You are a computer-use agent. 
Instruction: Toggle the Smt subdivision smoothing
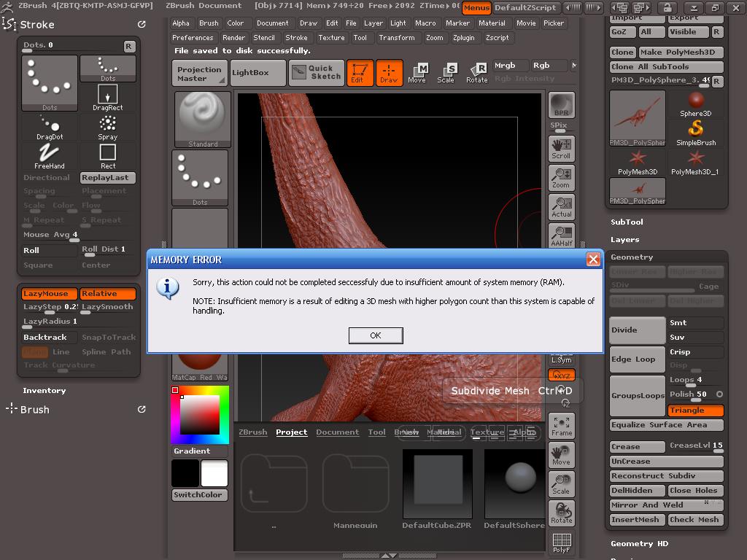(695, 323)
